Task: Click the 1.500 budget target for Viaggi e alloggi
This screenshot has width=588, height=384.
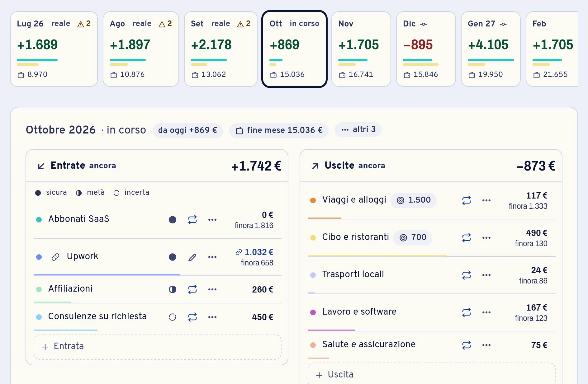Action: (x=414, y=200)
